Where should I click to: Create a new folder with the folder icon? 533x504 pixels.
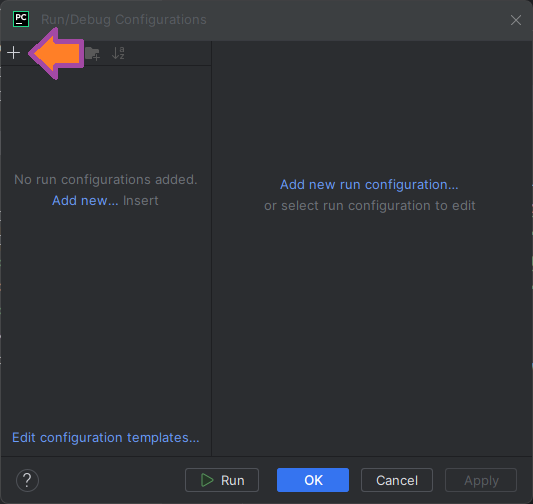[92, 53]
